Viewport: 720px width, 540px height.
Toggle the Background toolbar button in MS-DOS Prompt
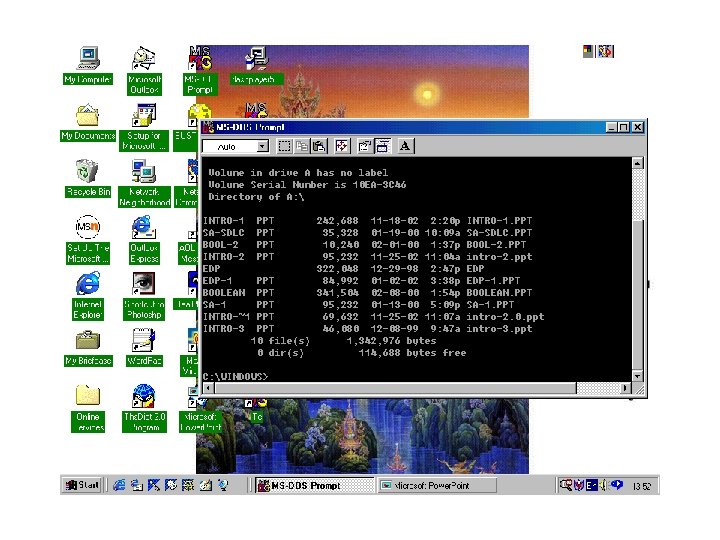click(x=382, y=146)
